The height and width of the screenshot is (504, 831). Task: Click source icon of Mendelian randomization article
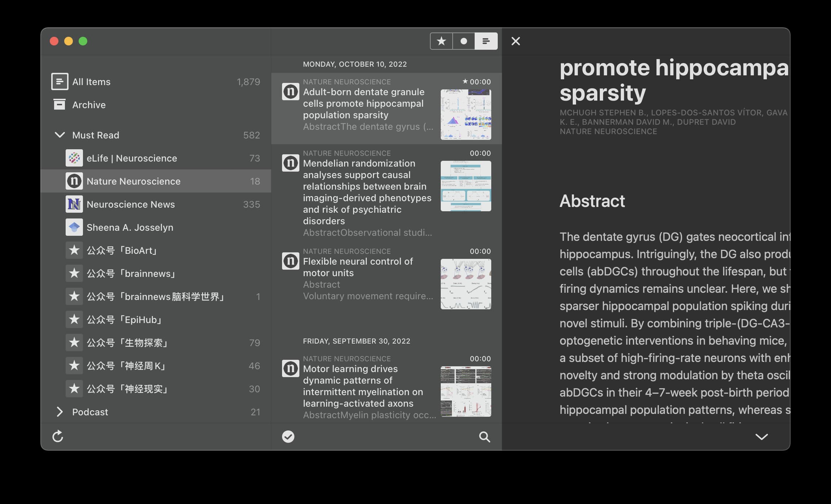coord(290,163)
